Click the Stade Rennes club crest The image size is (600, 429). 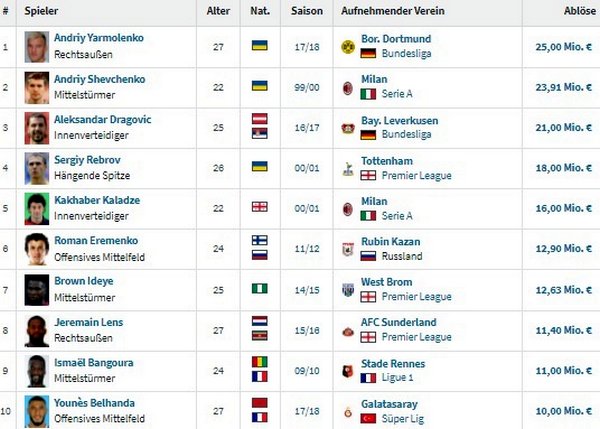(x=347, y=370)
